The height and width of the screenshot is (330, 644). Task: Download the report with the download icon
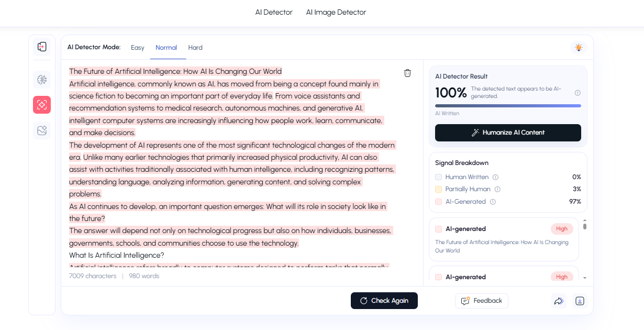pyautogui.click(x=580, y=301)
